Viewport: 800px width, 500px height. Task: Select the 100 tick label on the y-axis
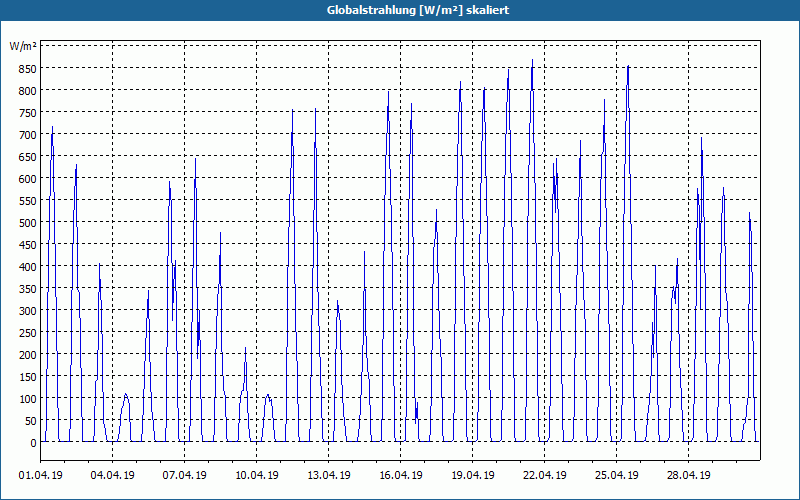click(x=28, y=399)
